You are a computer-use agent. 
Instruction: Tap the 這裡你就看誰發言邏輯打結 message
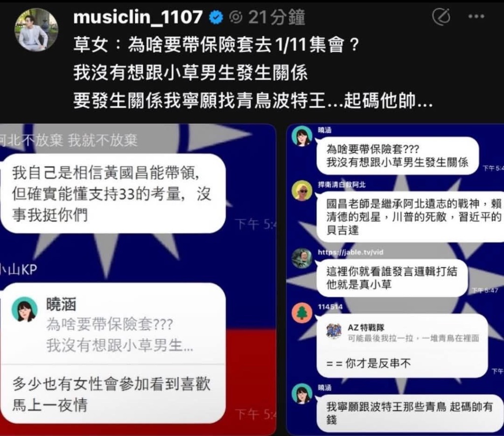392,278
